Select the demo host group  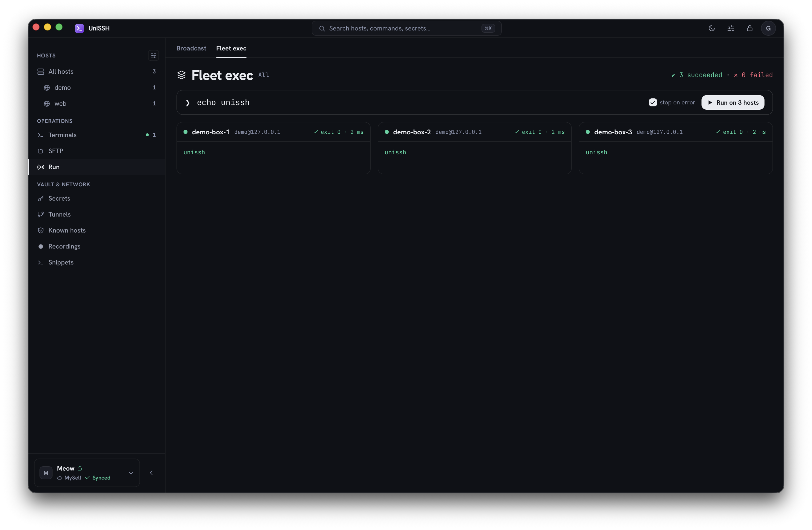(96, 88)
